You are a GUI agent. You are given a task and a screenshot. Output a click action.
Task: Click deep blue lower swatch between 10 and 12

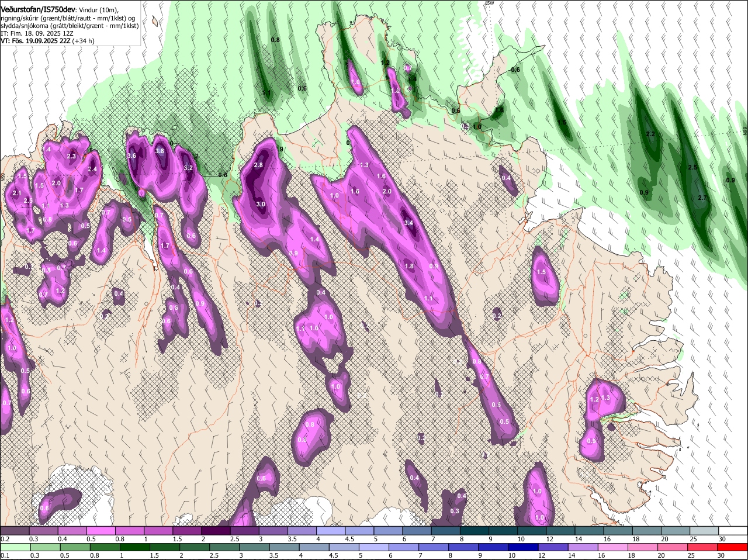click(524, 547)
